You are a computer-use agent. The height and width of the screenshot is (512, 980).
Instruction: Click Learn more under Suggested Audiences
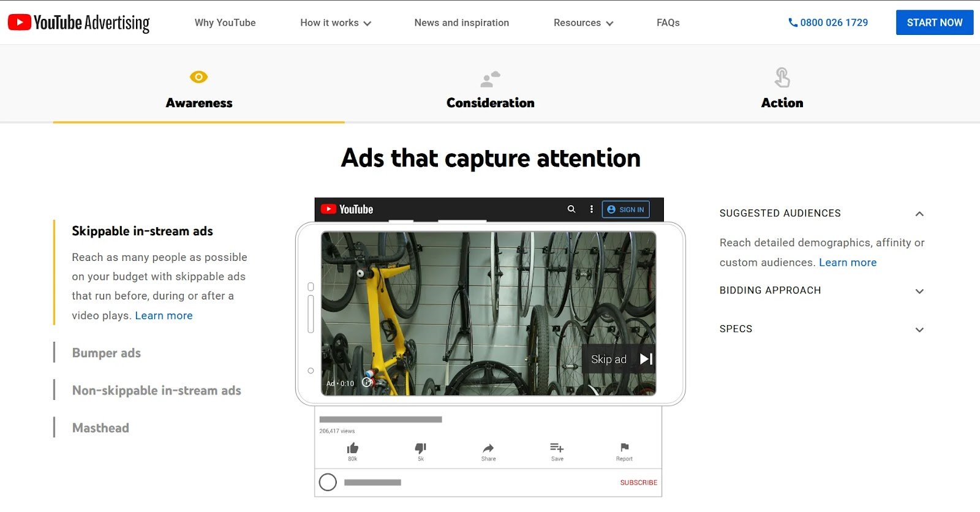click(x=848, y=262)
